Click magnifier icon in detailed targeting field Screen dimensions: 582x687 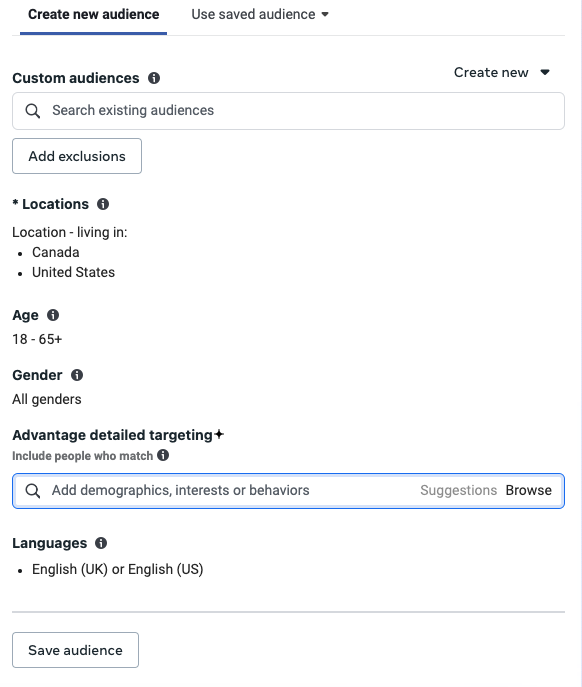click(33, 491)
